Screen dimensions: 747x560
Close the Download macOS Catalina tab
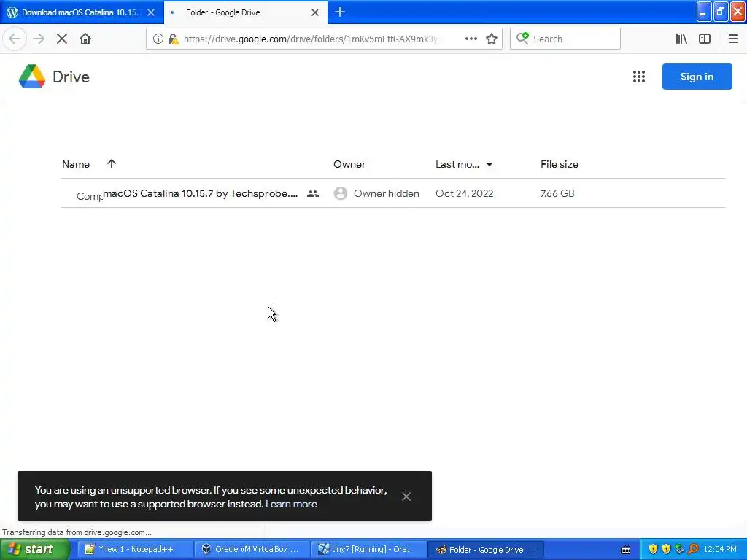[151, 12]
